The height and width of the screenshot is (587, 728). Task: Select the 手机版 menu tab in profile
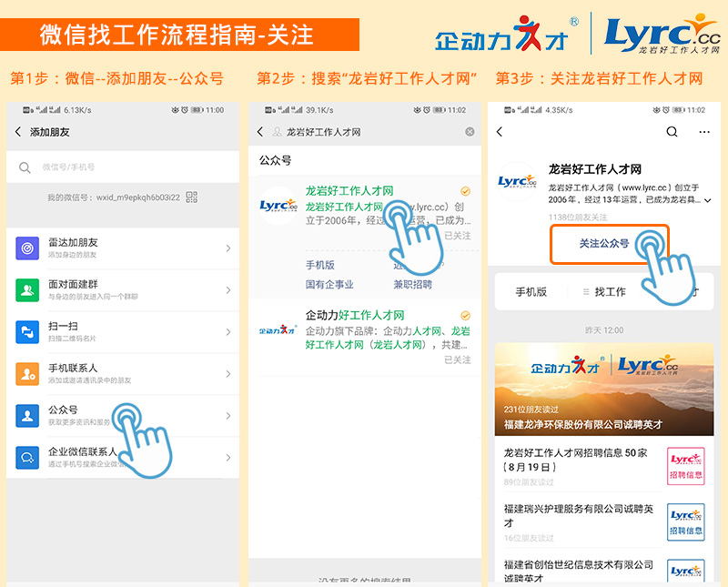(531, 292)
